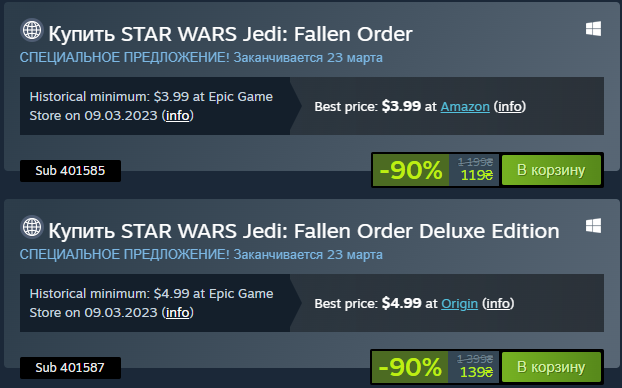Viewport: 622px width, 388px height.
Task: Click the globe icon beside Fallen Order title
Action: (x=32, y=30)
